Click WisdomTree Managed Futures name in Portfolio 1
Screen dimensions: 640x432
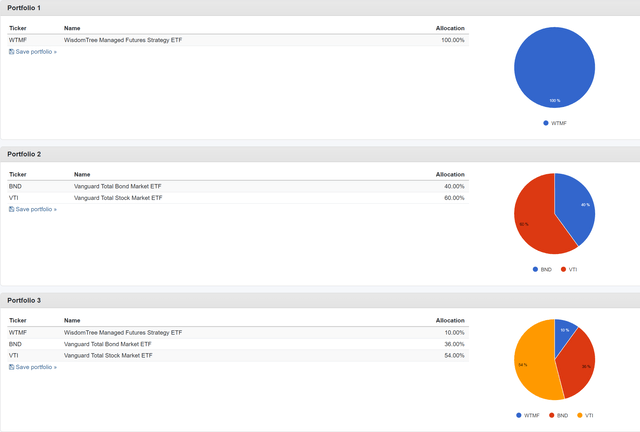123,40
